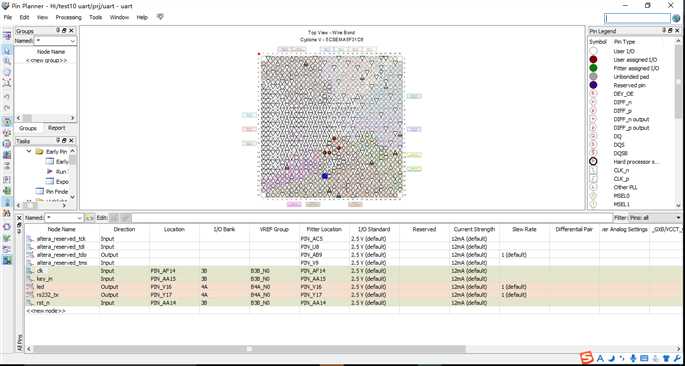Collapse the Early Pin tree folder
The height and width of the screenshot is (366, 685).
29,151
